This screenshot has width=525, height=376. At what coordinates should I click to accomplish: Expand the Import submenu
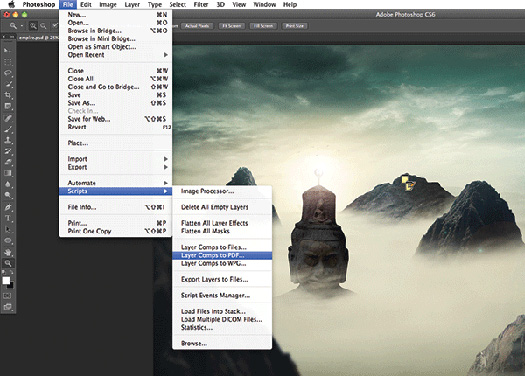pos(115,159)
